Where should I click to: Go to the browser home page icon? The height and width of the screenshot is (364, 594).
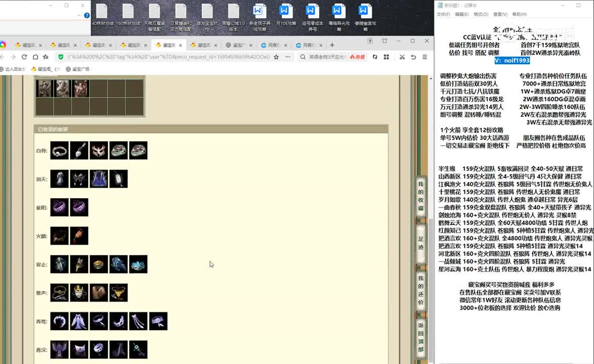35,57
